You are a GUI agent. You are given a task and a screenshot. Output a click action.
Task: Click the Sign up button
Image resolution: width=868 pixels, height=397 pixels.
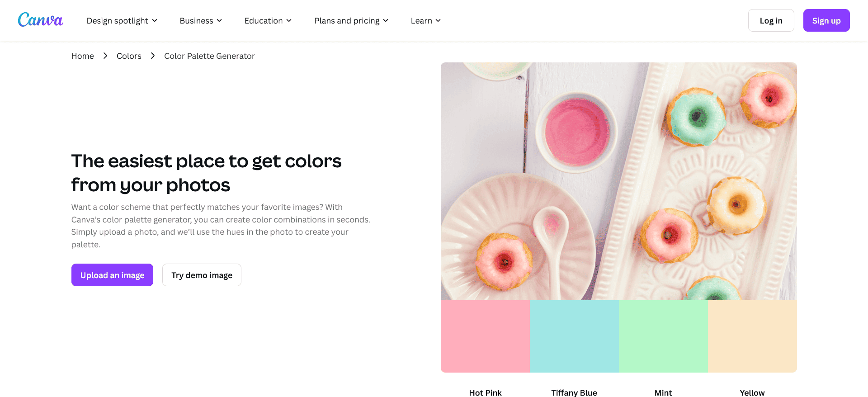point(826,20)
